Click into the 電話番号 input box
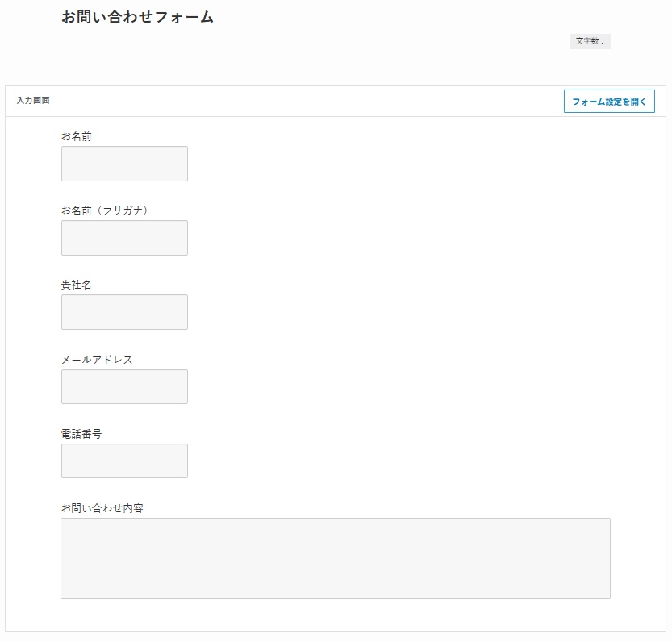Viewport: 672px width, 642px height. 124,461
